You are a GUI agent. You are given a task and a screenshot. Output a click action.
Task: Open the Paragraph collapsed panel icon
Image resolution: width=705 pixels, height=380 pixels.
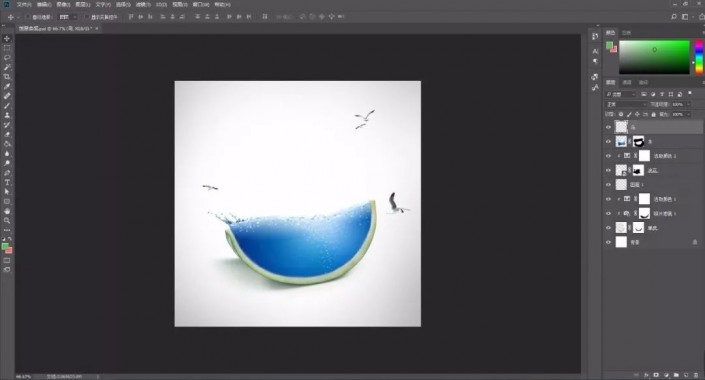[x=595, y=61]
